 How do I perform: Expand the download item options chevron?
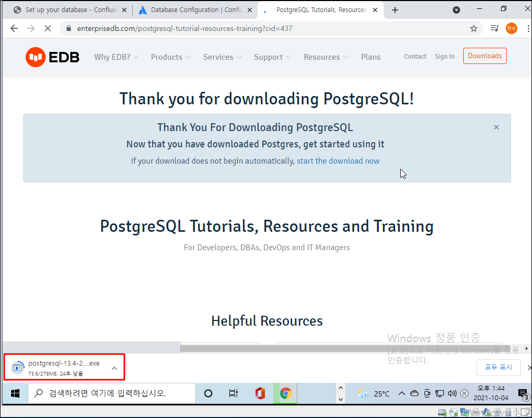click(x=114, y=368)
